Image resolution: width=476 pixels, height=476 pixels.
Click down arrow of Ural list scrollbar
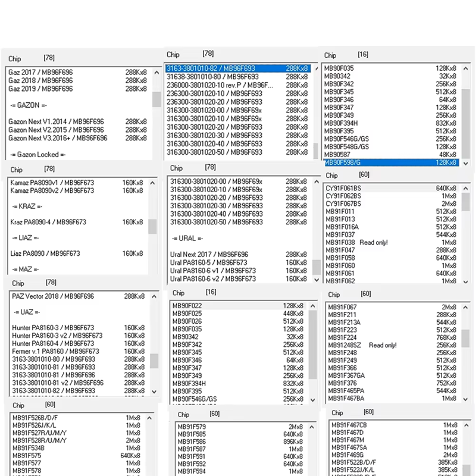(x=317, y=280)
